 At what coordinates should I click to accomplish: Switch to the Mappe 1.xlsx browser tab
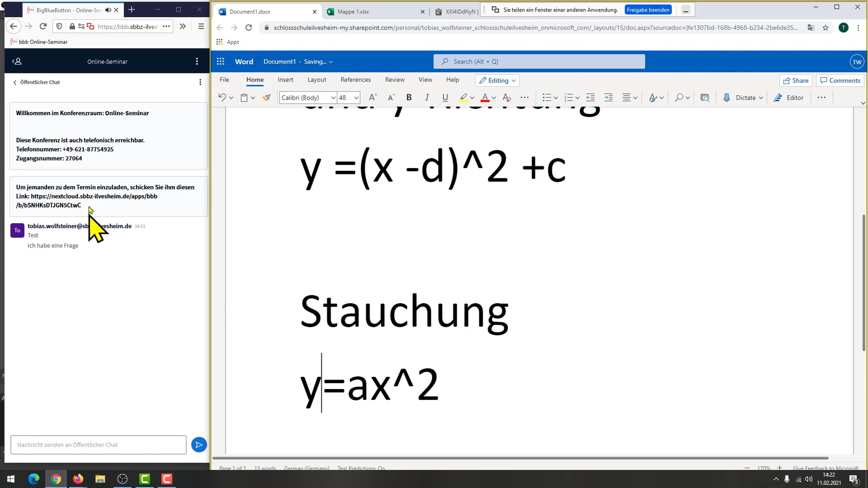click(376, 12)
